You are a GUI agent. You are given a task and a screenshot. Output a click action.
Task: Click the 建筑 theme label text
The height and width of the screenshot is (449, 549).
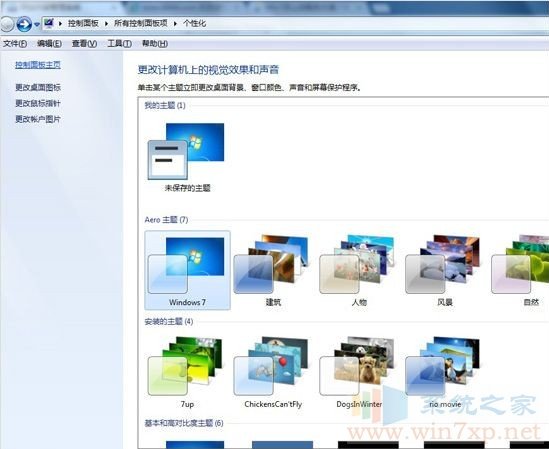273,302
